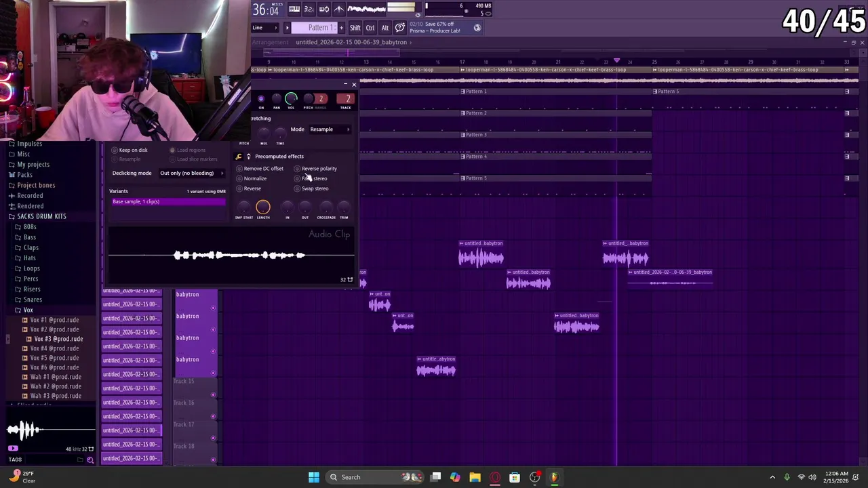Image resolution: width=868 pixels, height=488 pixels.
Task: Expand the arrangement name breadcrumb arrow
Action: click(411, 42)
